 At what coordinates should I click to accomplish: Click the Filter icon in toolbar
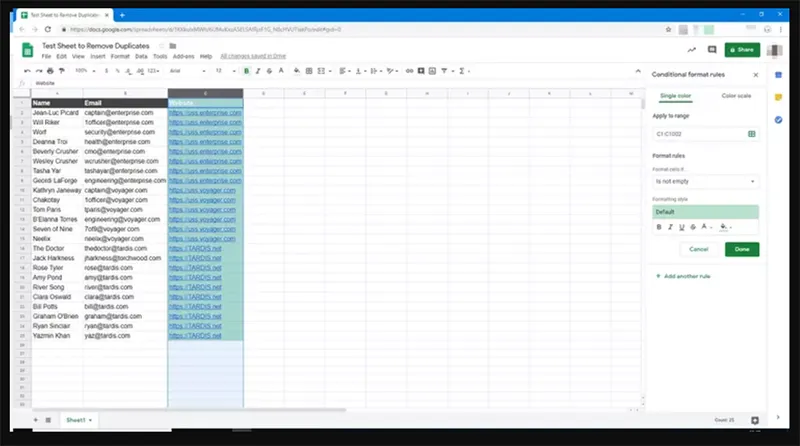[x=444, y=71]
